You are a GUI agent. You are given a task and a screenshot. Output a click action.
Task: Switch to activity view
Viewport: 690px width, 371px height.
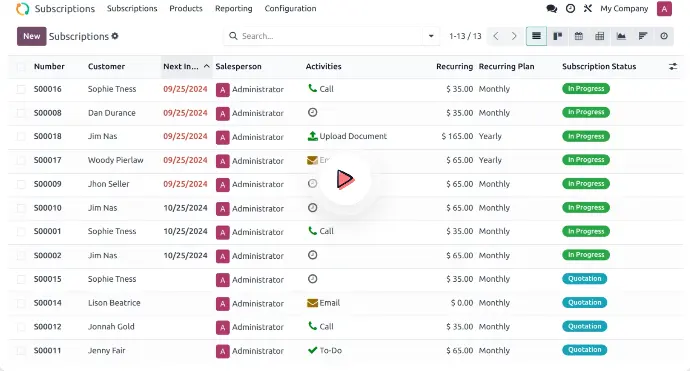[664, 36]
